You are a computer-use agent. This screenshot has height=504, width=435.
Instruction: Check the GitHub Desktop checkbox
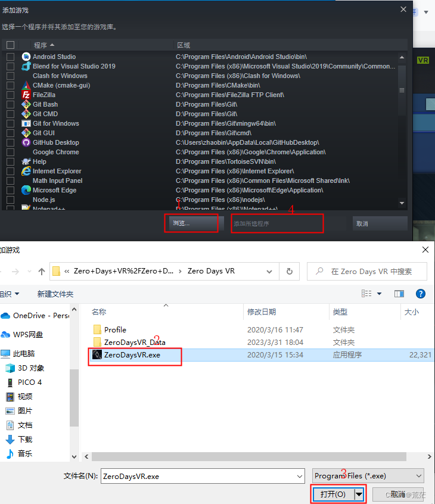(x=10, y=142)
